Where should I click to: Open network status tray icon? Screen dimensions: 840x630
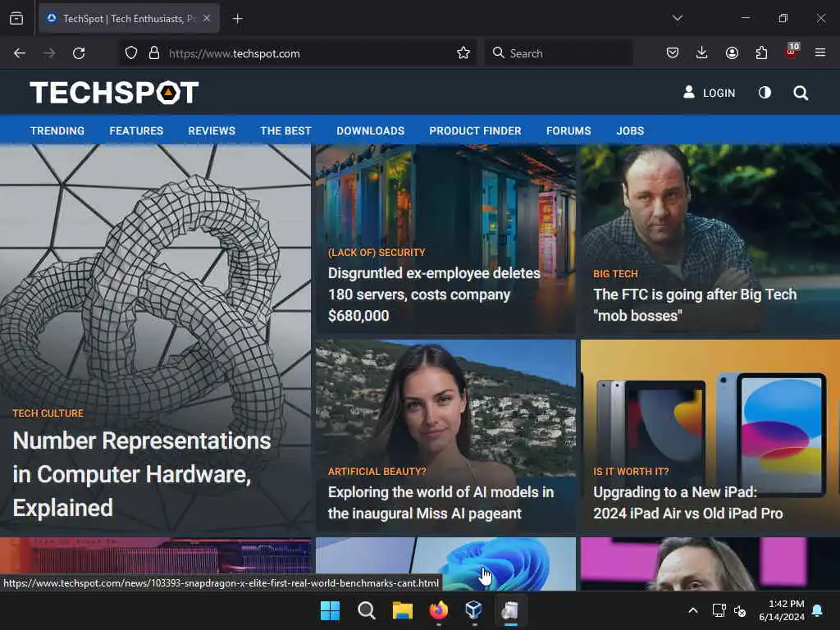pos(719,610)
